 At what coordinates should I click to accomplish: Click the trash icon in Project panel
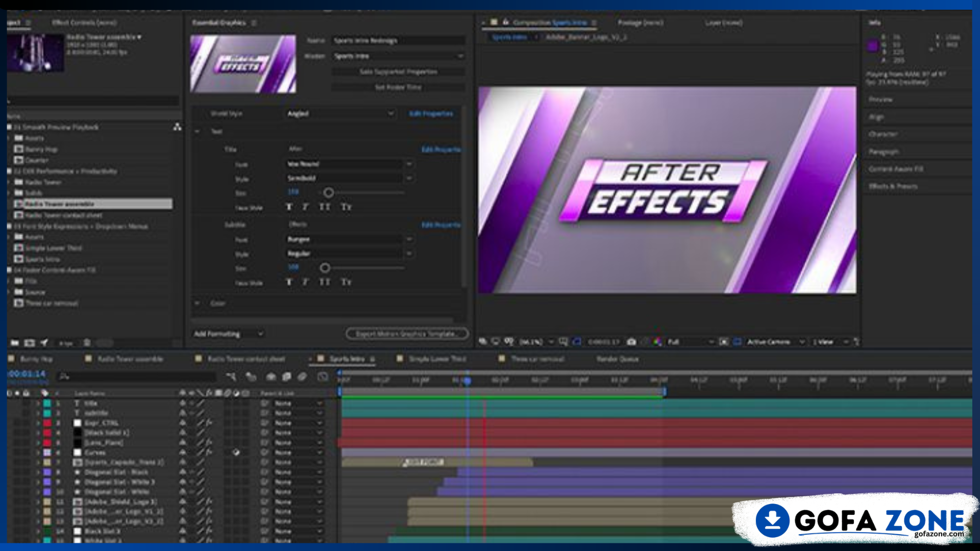pyautogui.click(x=87, y=343)
